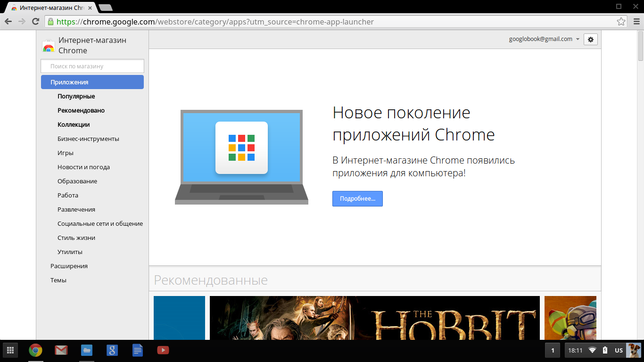Viewport: 644px width, 362px height.
Task: Open The Hobbit featured banner
Action: pyautogui.click(x=375, y=318)
